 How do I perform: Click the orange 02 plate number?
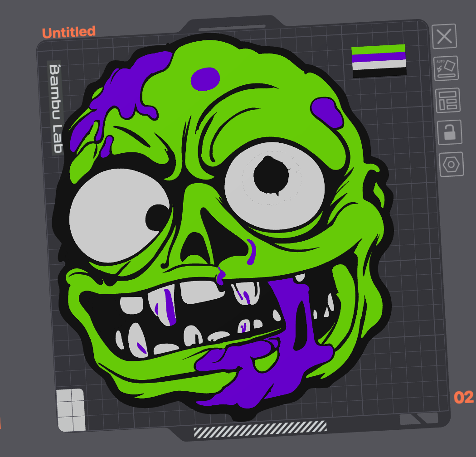(463, 398)
